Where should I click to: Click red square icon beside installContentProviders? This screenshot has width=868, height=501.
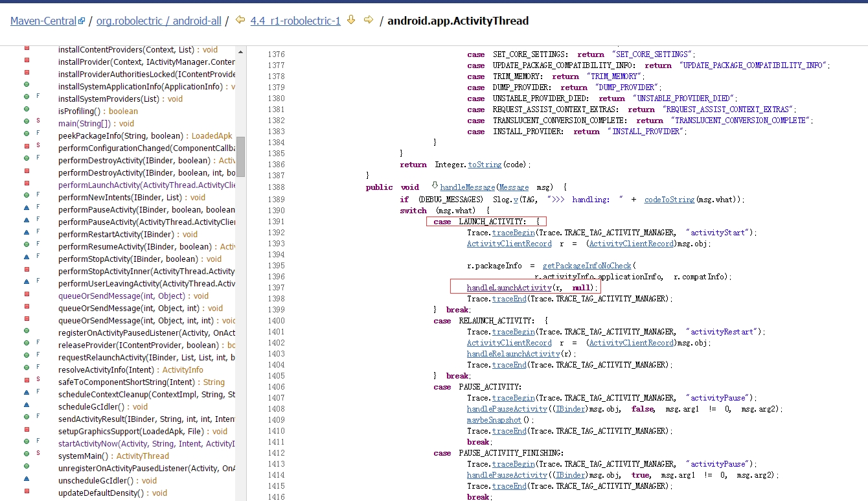click(27, 48)
